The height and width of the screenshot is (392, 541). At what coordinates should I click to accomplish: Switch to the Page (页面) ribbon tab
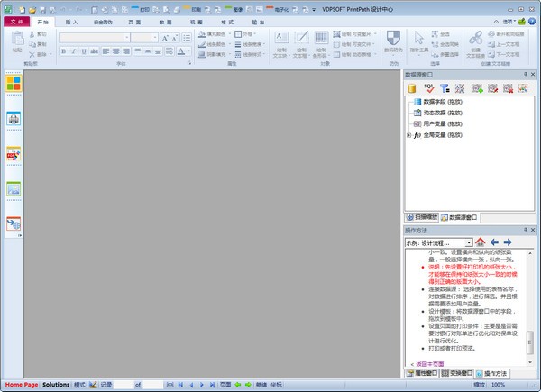[134, 22]
